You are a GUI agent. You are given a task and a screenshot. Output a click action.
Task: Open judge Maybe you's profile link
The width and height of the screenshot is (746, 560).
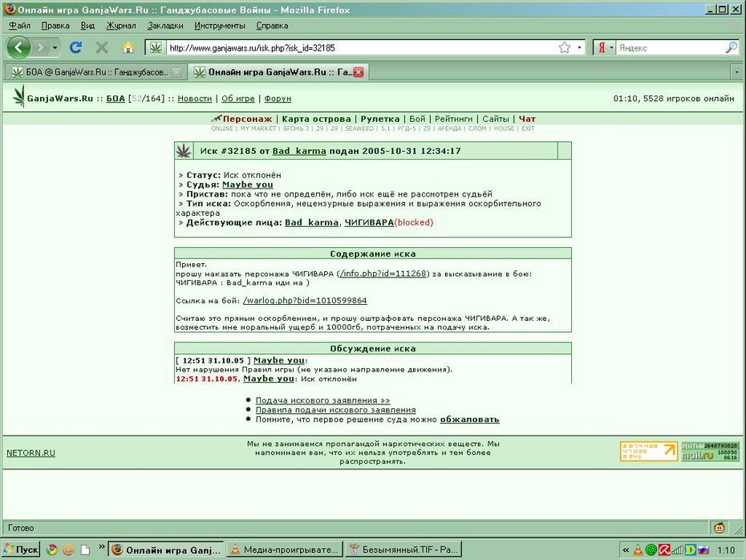(247, 185)
